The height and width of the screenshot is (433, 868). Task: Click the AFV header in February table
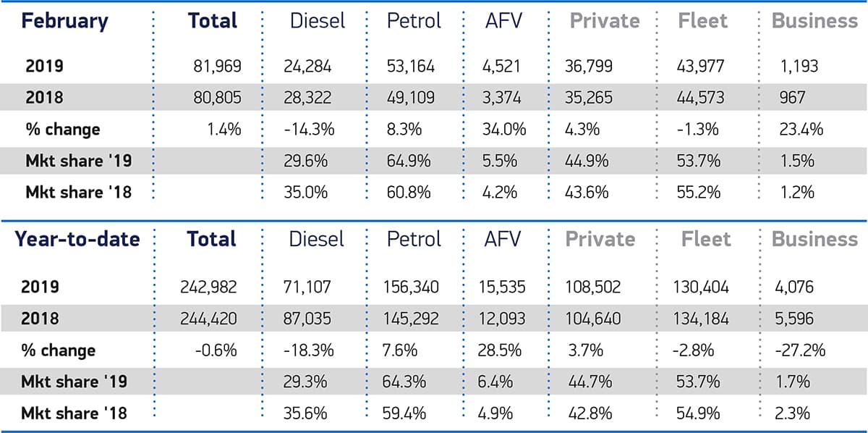click(x=503, y=21)
